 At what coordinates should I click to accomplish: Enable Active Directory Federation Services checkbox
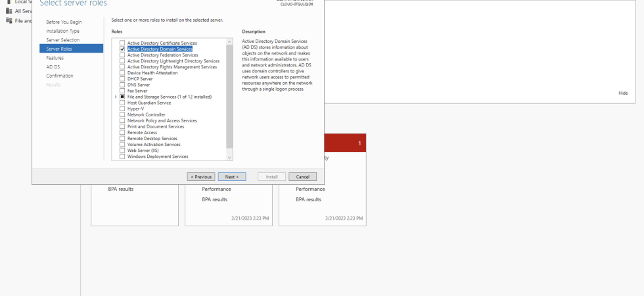(122, 55)
